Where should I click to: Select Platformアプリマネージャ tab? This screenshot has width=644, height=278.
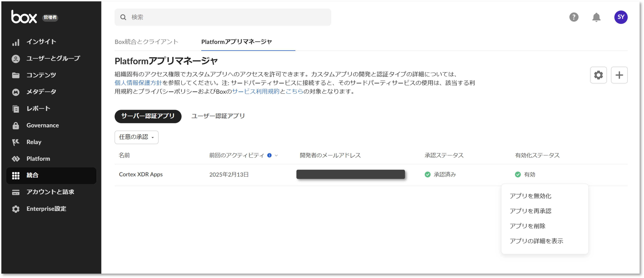(236, 42)
